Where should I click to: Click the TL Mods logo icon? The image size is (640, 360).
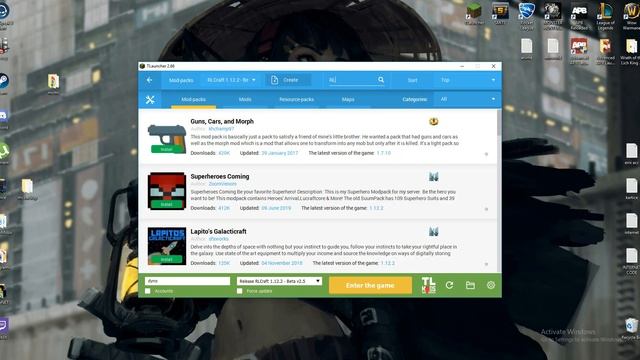[x=429, y=285]
